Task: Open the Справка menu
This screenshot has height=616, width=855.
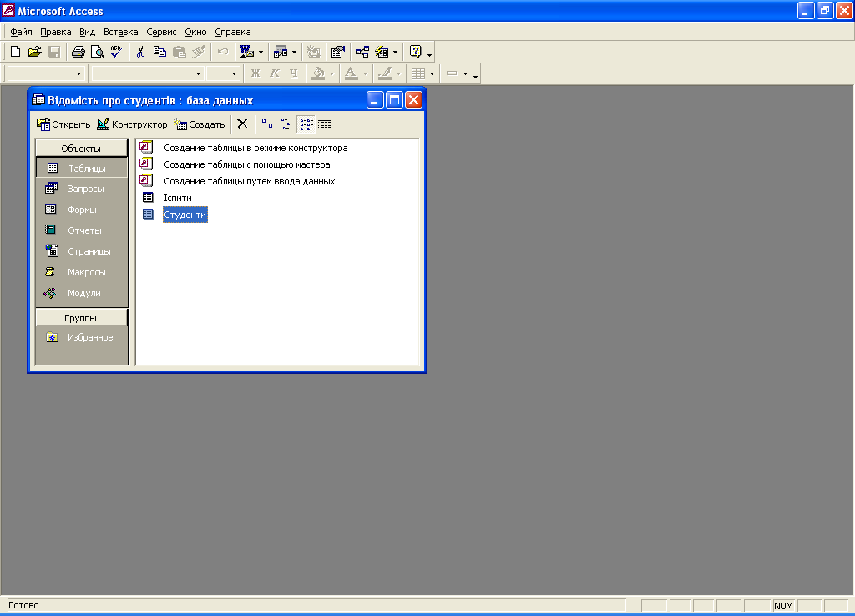Action: 233,32
